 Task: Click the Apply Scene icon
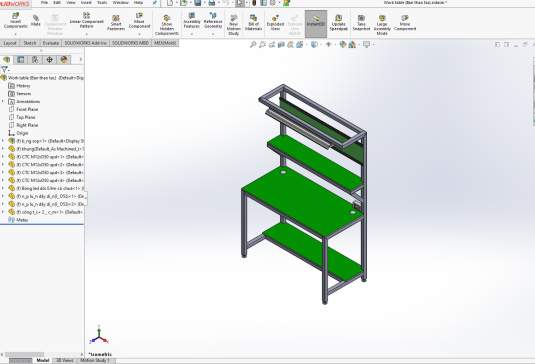[x=352, y=44]
